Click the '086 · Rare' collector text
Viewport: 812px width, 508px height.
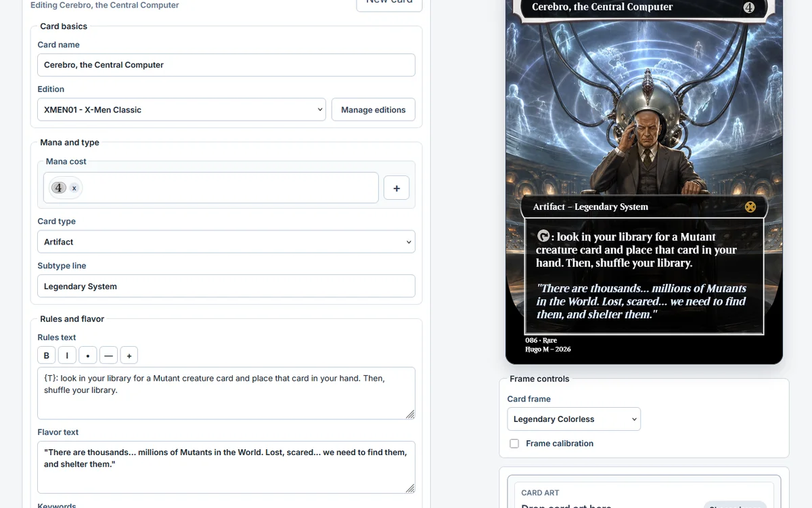click(x=541, y=340)
